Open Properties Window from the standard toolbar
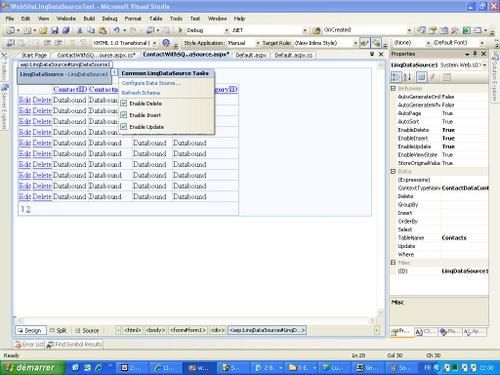This screenshot has width=500, height=375. [x=433, y=30]
